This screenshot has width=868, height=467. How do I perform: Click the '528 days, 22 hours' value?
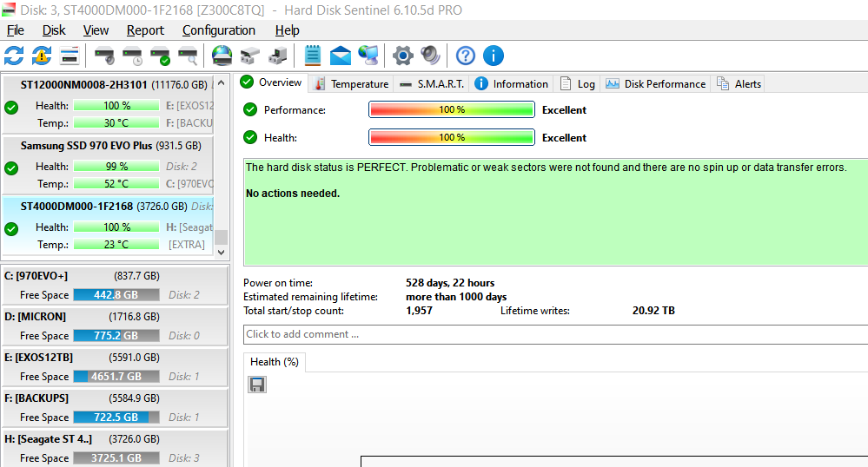450,283
